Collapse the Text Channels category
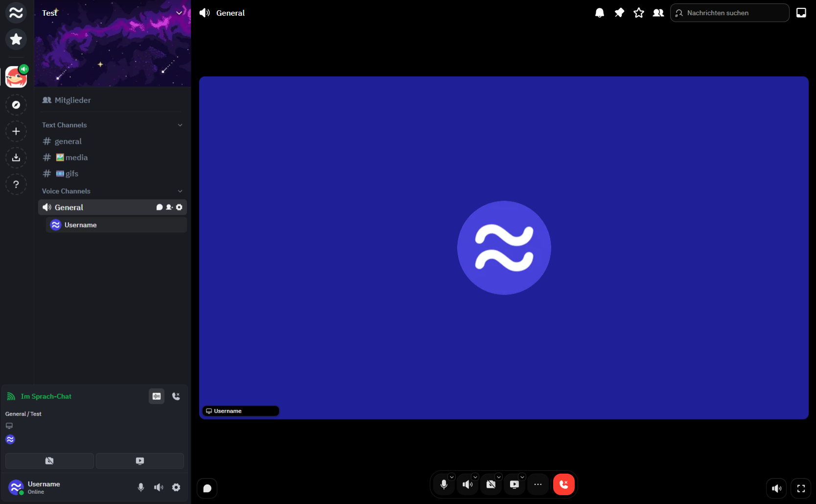This screenshot has height=504, width=816. point(113,125)
